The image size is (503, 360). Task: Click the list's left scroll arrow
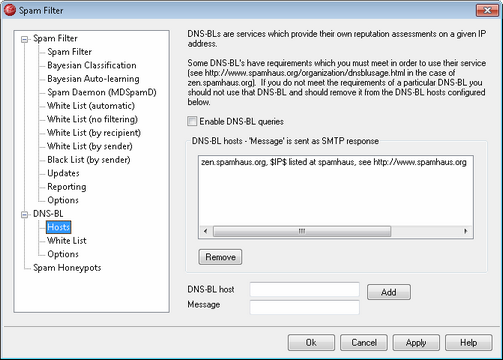pyautogui.click(x=205, y=231)
